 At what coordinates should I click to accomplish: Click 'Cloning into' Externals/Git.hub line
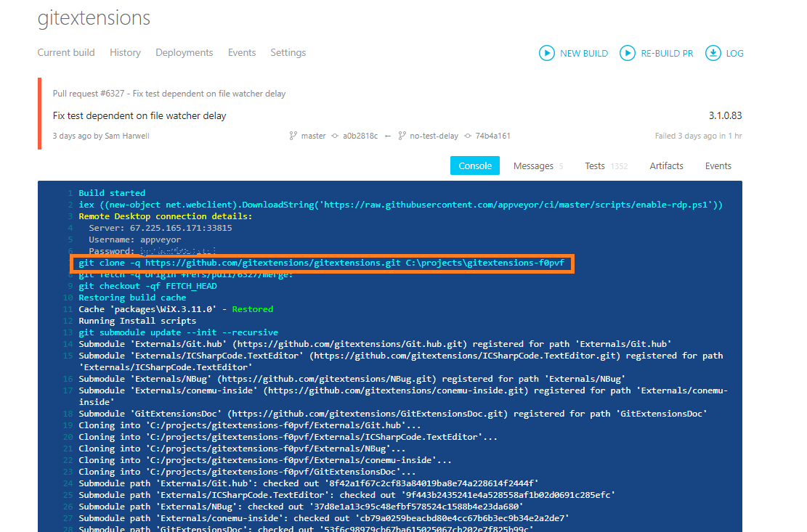[250, 425]
